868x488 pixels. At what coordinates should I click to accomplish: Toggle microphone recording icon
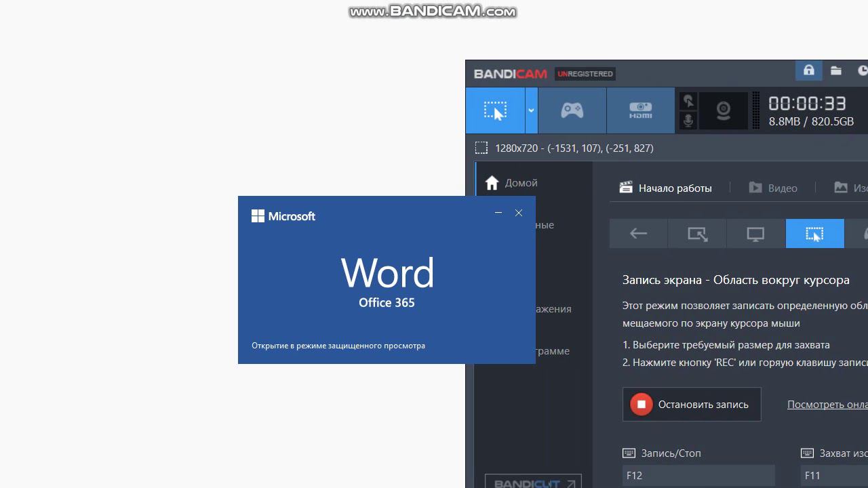[x=688, y=121]
